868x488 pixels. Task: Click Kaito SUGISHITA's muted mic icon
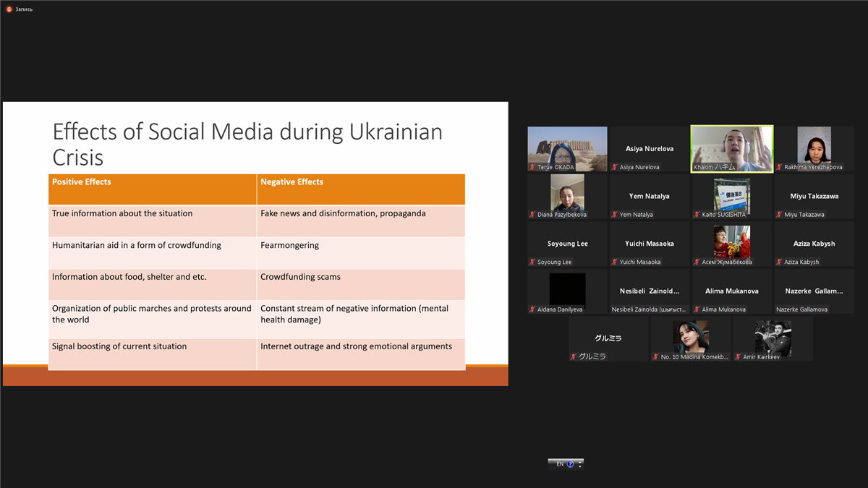pos(697,215)
